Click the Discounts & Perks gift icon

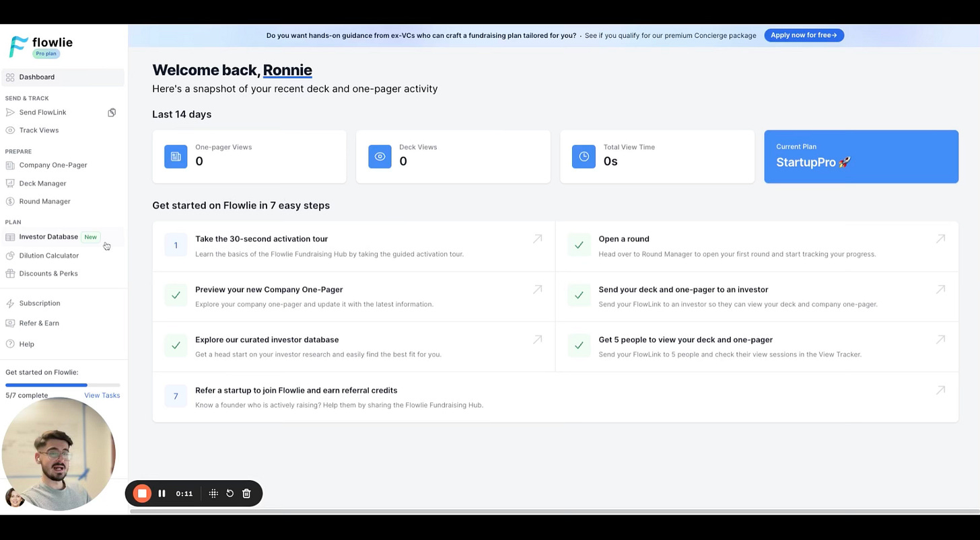pos(10,274)
